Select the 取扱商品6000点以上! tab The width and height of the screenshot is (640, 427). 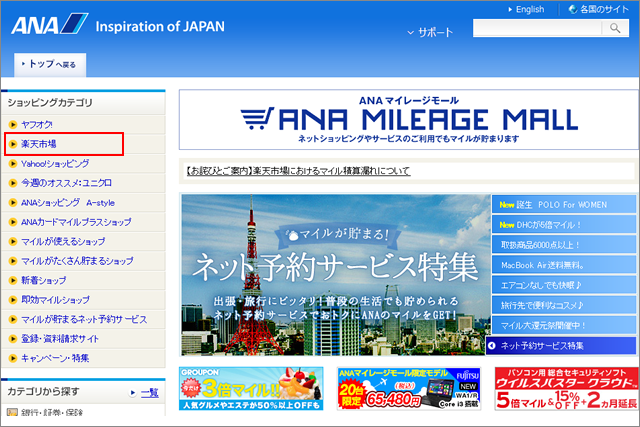click(x=564, y=245)
